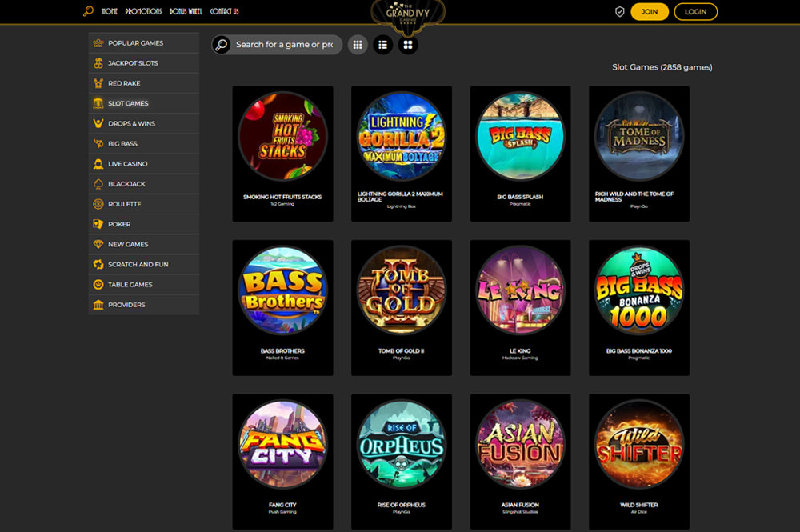Open Lightning Gorilla 2 Maximum Boltage thumbnail
This screenshot has width=800, height=532.
(x=402, y=136)
